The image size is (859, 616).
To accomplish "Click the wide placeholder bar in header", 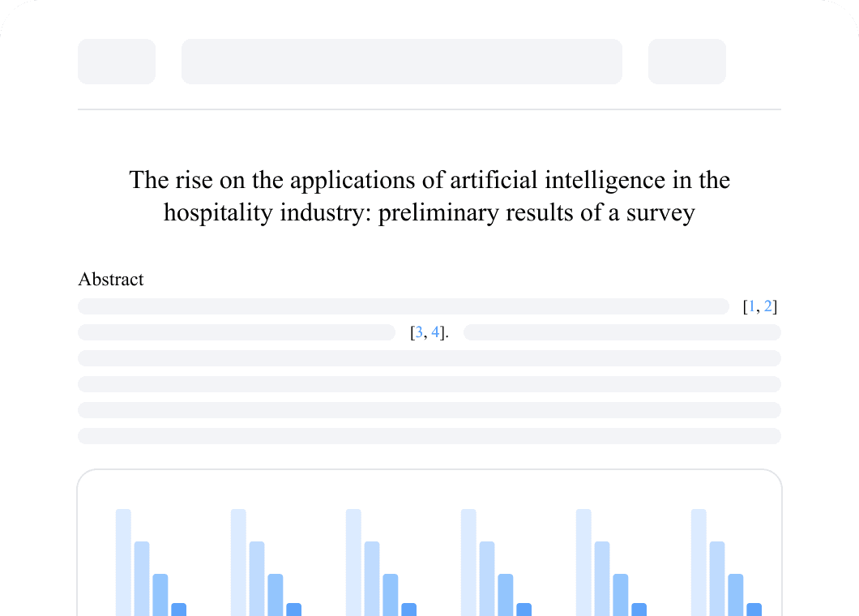I will click(402, 62).
